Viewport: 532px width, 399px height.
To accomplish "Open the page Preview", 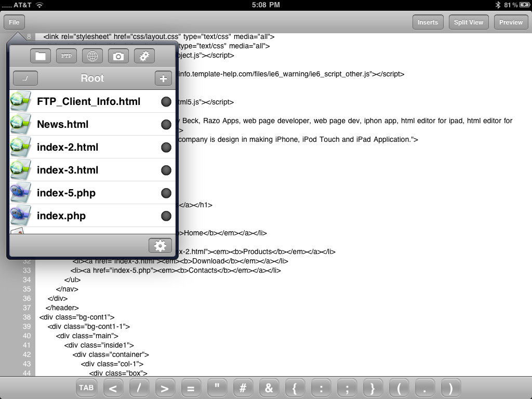I will [511, 22].
